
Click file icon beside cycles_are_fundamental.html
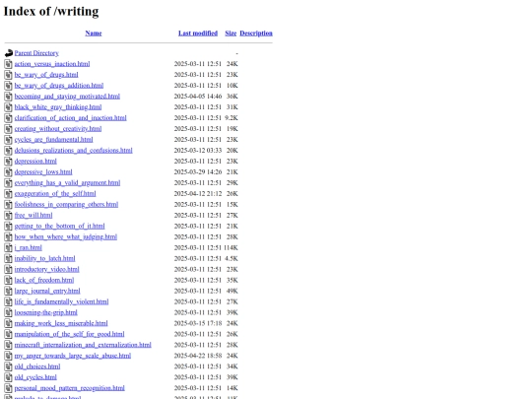(x=9, y=140)
